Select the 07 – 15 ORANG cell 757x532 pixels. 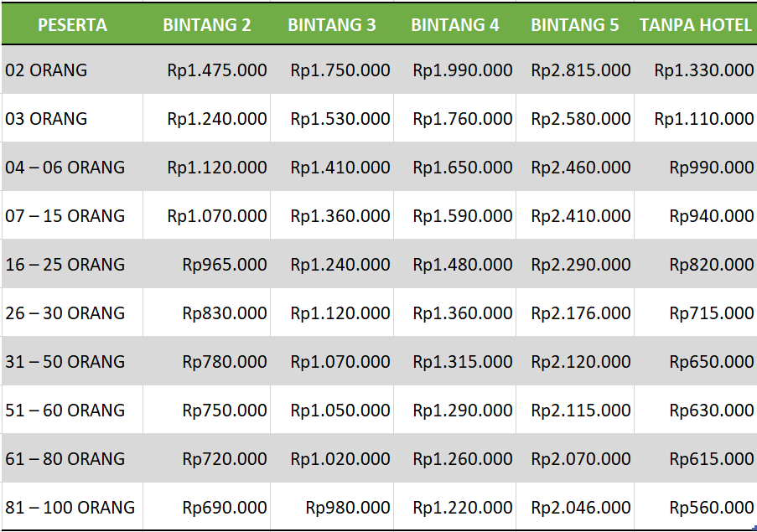(65, 216)
